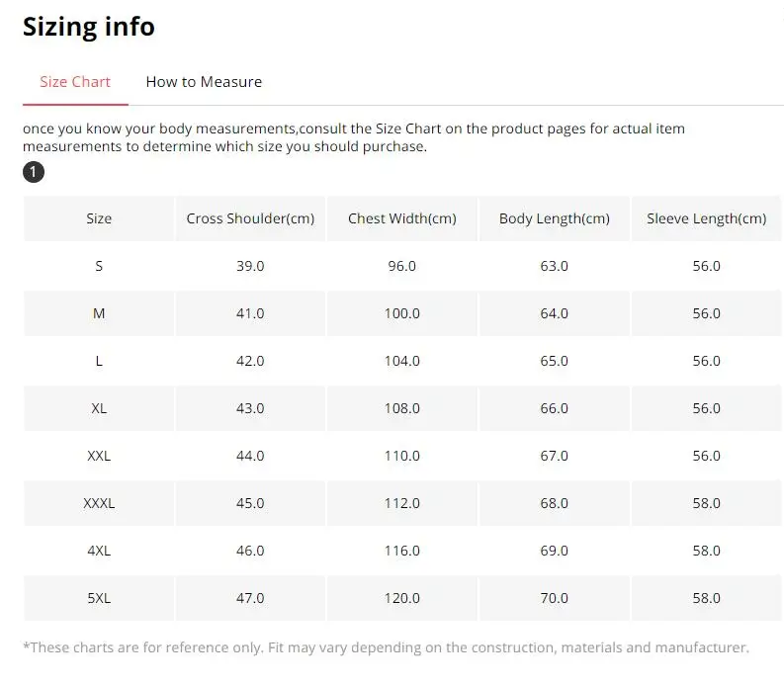Click the Sleeve Length(cm) column header
The width and height of the screenshot is (784, 685).
tap(706, 218)
